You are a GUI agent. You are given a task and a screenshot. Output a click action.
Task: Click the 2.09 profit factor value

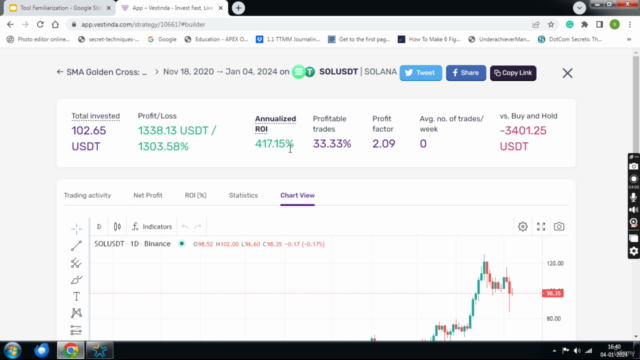click(384, 144)
